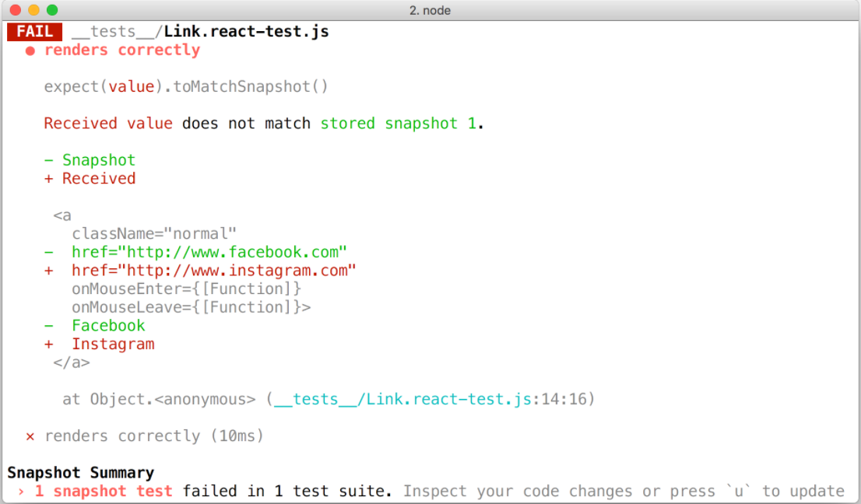Screen dimensions: 861x504
Task: Click the red × failed test mark
Action: [30, 436]
